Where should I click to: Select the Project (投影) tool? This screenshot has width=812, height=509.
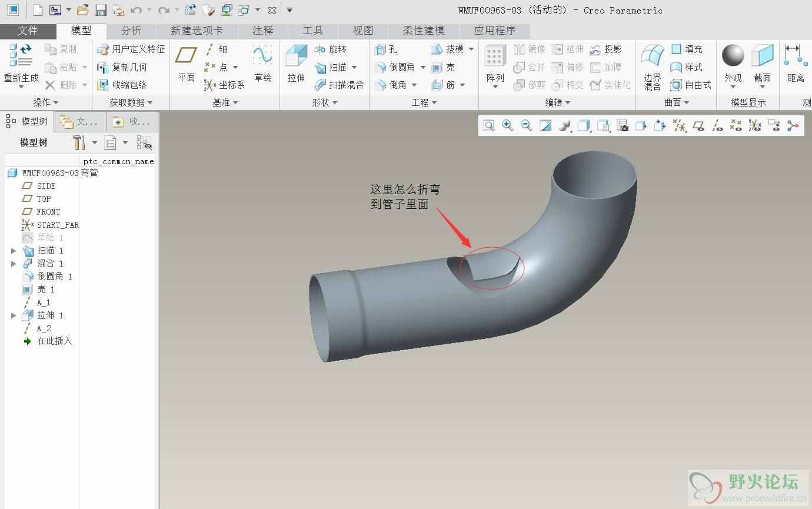click(606, 49)
